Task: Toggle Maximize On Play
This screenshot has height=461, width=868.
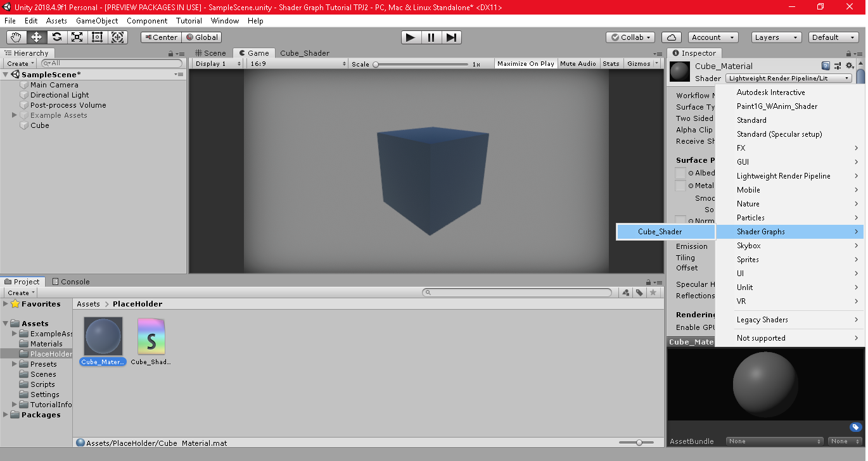Action: 525,64
